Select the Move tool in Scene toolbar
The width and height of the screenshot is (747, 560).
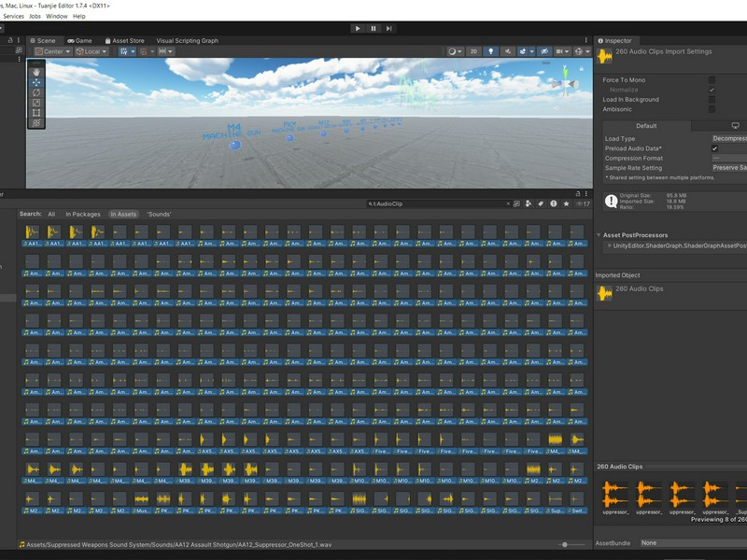[36, 82]
